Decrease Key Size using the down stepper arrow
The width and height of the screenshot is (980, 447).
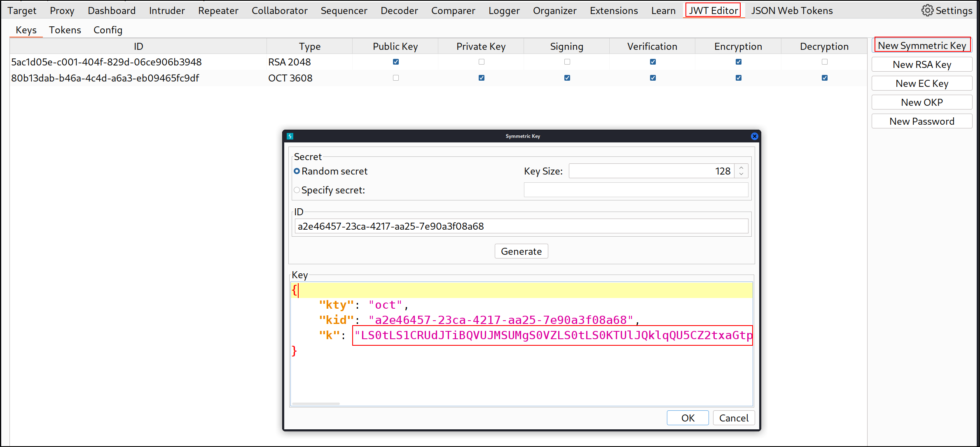[741, 173]
